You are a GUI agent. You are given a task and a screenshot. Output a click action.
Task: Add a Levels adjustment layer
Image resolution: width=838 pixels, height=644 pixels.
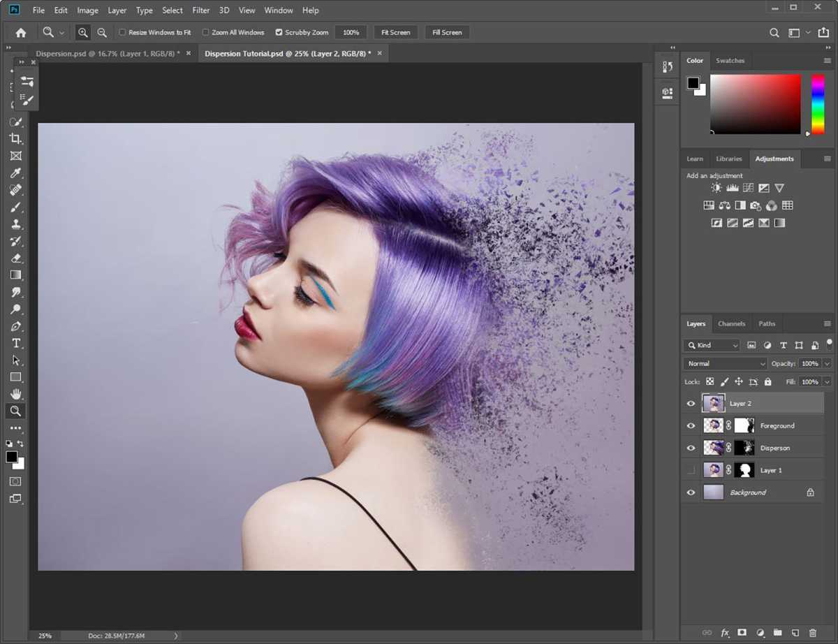click(732, 188)
